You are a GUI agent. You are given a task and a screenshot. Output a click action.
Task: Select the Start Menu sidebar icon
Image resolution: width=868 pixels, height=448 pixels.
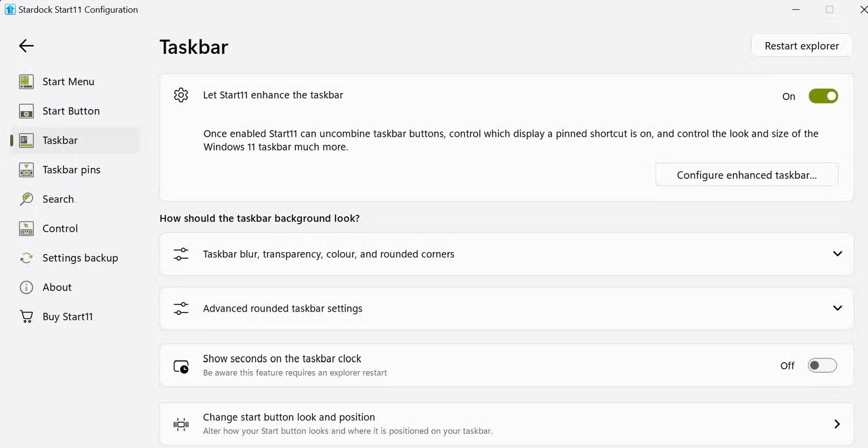tap(26, 82)
